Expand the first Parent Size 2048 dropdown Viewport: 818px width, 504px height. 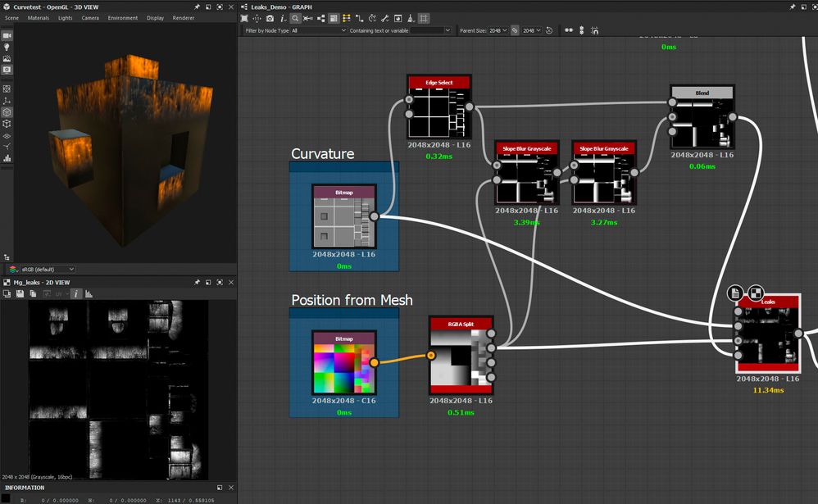tap(498, 30)
